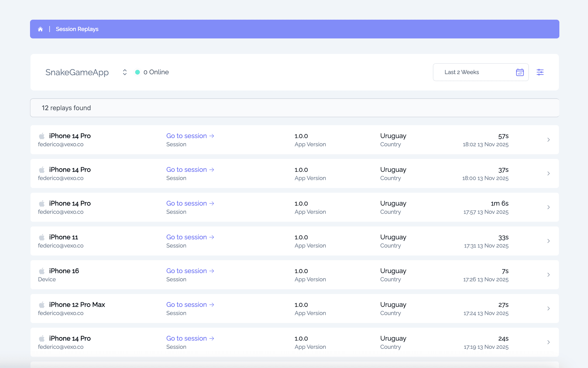Click the Apple icon on the iPhone 12 Pro Max row
The image size is (588, 368).
[x=42, y=305]
